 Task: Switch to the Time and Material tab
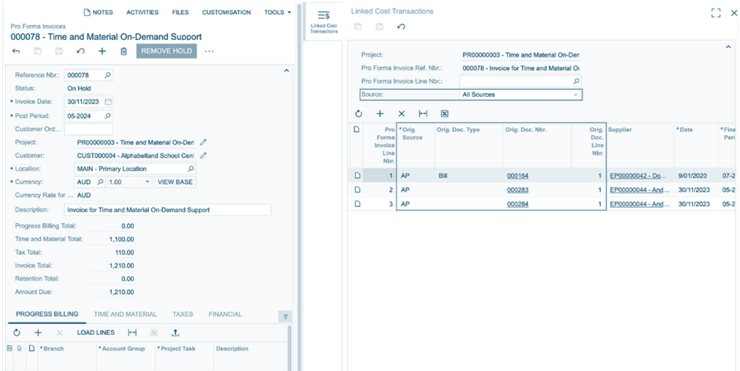click(125, 314)
